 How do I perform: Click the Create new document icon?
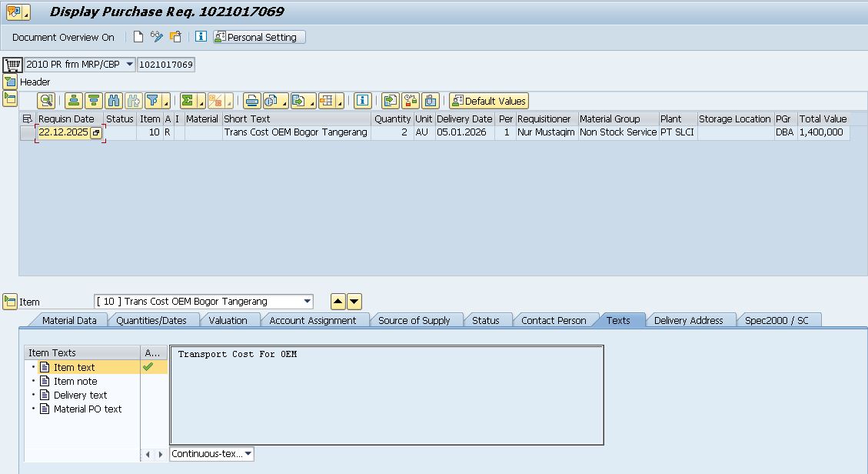pyautogui.click(x=138, y=37)
